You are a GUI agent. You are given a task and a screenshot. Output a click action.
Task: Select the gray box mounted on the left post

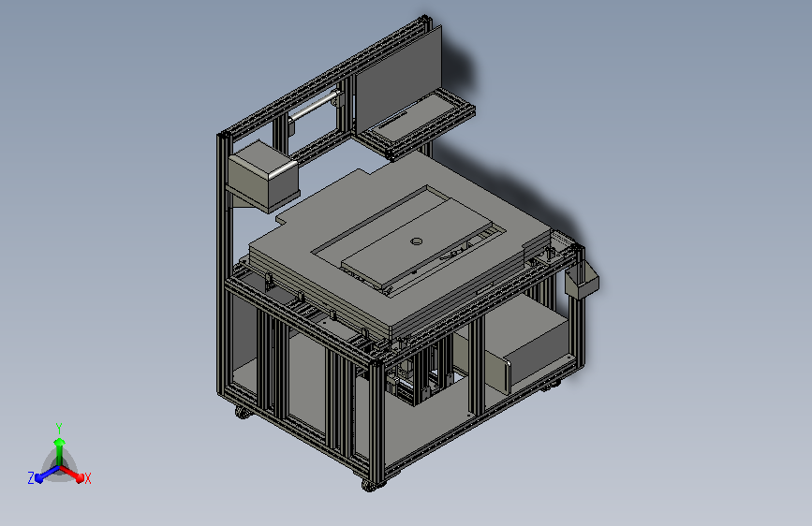pyautogui.click(x=263, y=176)
